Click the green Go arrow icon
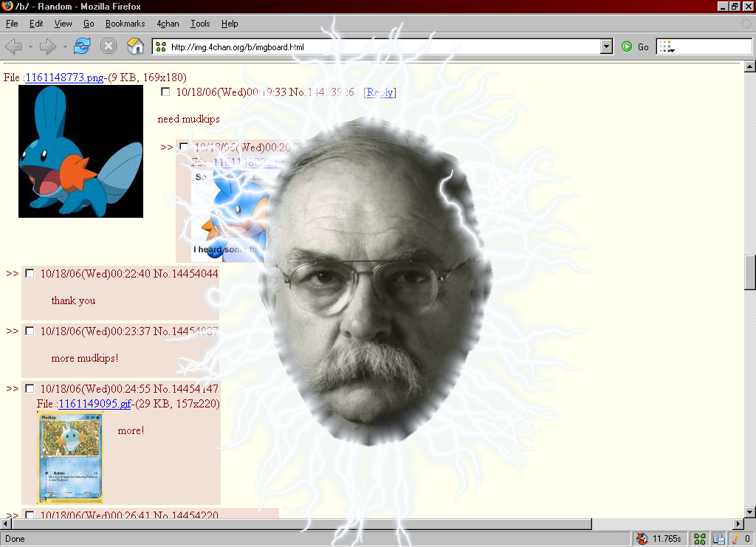The image size is (756, 547). pos(627,47)
